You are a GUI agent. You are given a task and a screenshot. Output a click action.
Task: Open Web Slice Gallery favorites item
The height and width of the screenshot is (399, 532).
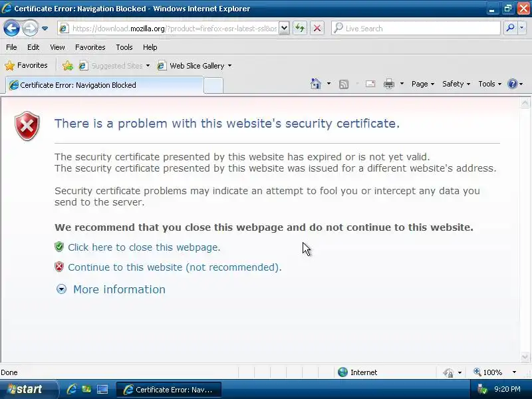194,65
